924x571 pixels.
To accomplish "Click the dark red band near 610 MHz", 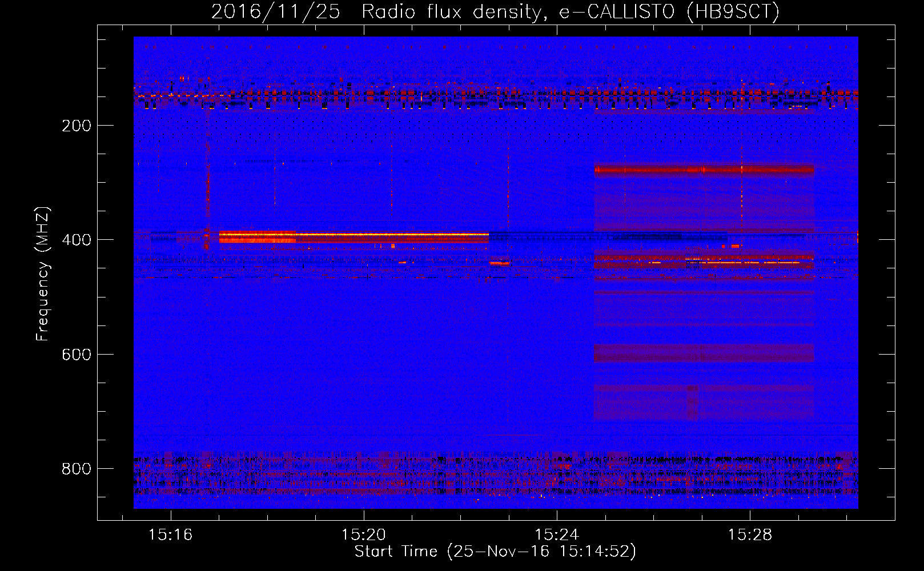I will pos(704,353).
